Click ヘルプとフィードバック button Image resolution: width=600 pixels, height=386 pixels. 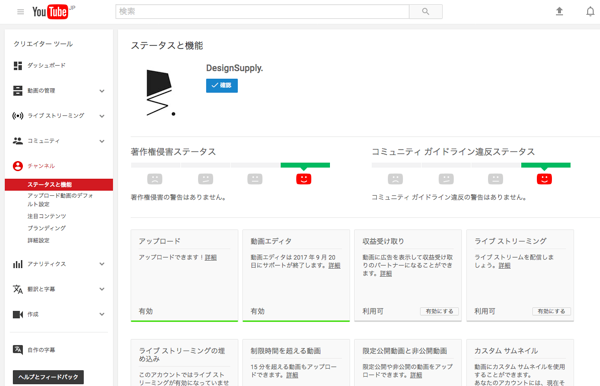[48, 377]
